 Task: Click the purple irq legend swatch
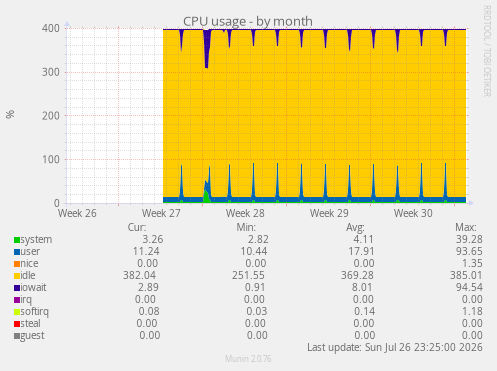17,300
